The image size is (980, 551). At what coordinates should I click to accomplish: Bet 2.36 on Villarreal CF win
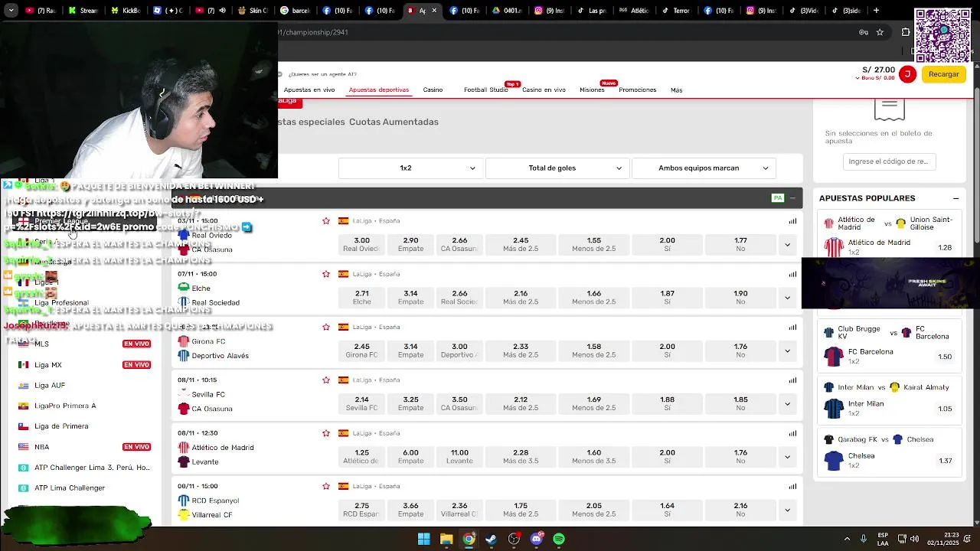[459, 510]
